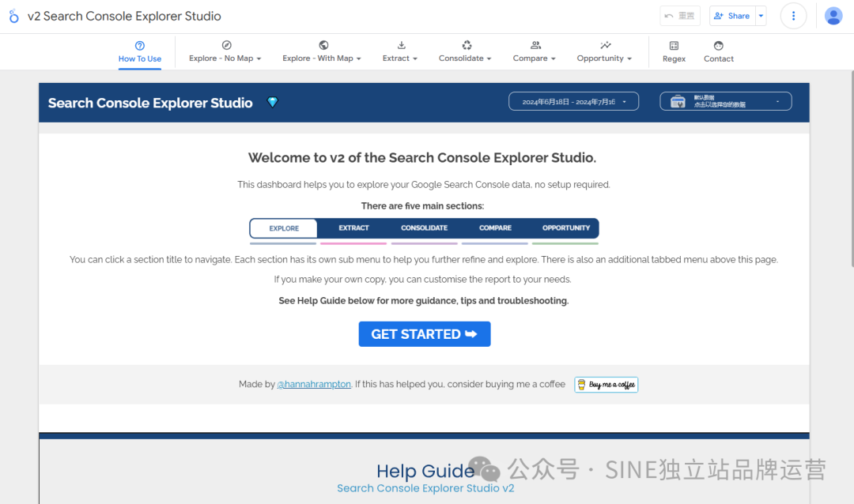This screenshot has width=854, height=504.
Task: Select the CONSOLIDATE section button
Action: point(425,228)
